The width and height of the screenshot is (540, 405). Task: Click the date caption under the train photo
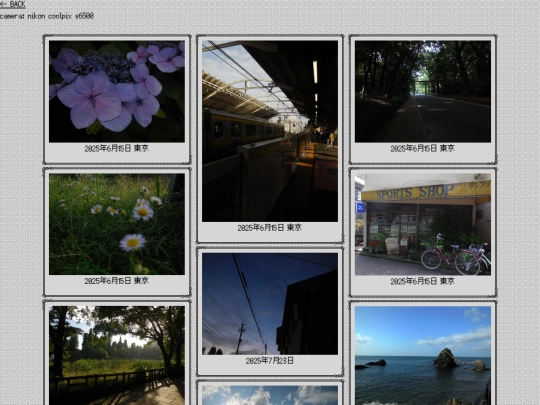pos(270,228)
